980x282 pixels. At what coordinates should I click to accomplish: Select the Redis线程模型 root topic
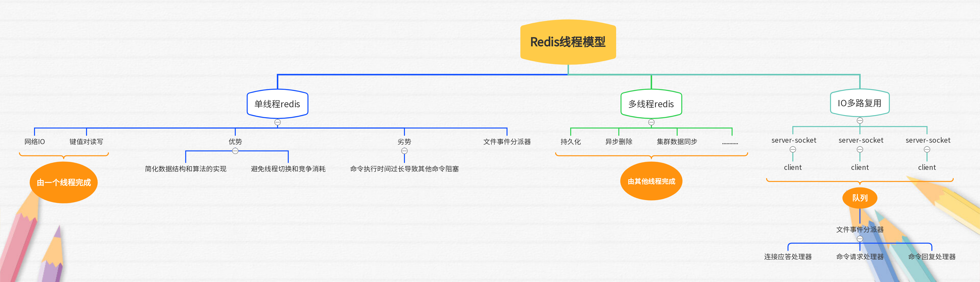click(568, 42)
